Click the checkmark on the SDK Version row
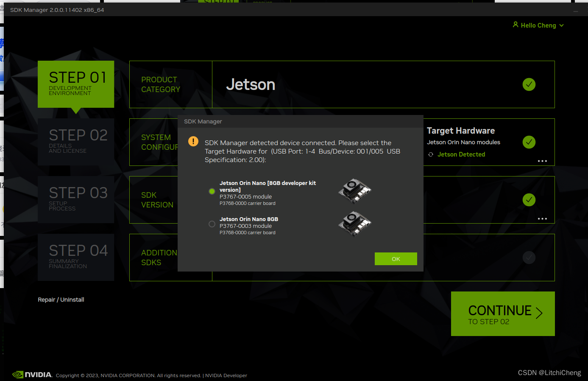This screenshot has height=381, width=588. [x=529, y=199]
